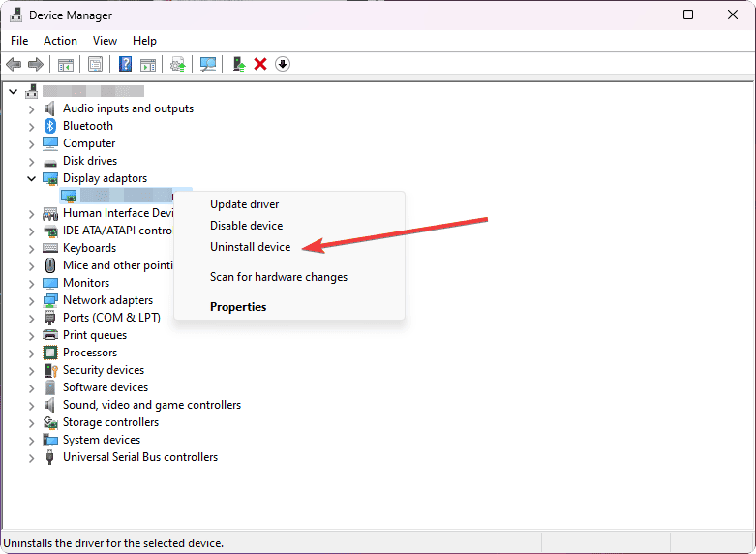756x554 pixels.
Task: Click the red X Uninstall device icon
Action: point(260,64)
